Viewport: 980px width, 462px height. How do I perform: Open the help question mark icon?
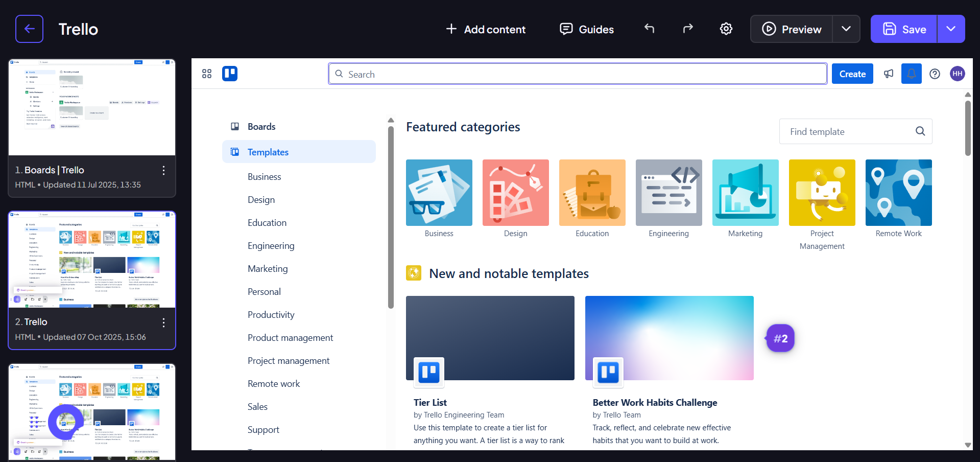pos(935,74)
